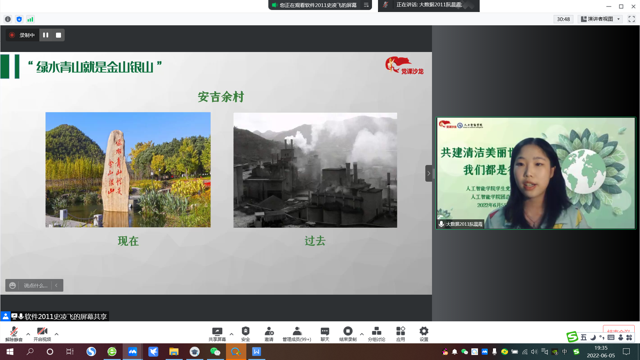Image resolution: width=640 pixels, height=360 pixels.
Task: Expand video options arrow beside camera
Action: point(56,334)
